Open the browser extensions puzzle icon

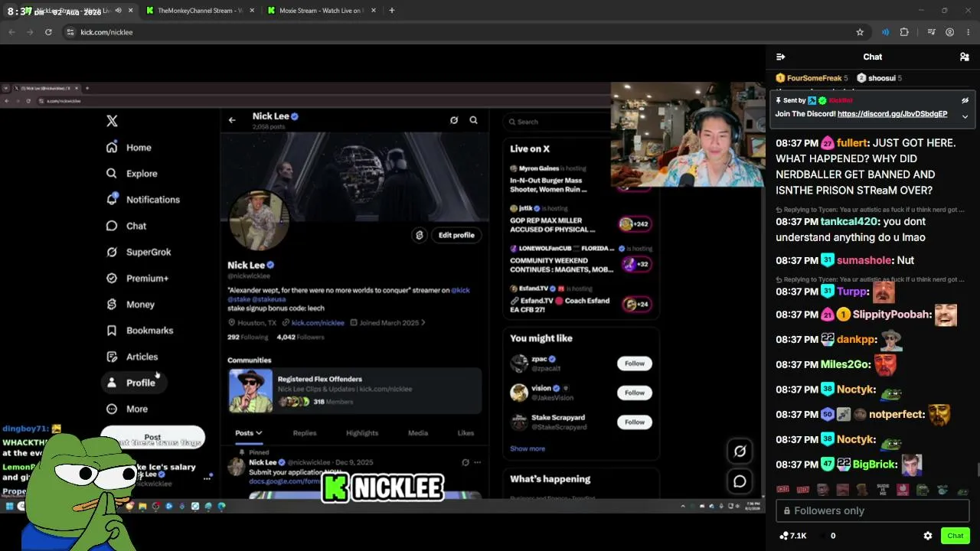(x=904, y=32)
